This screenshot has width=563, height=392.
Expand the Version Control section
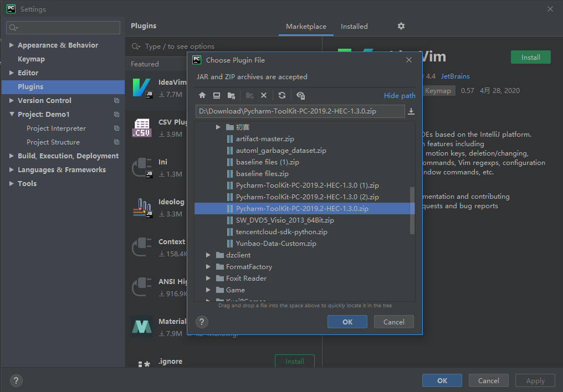click(12, 100)
